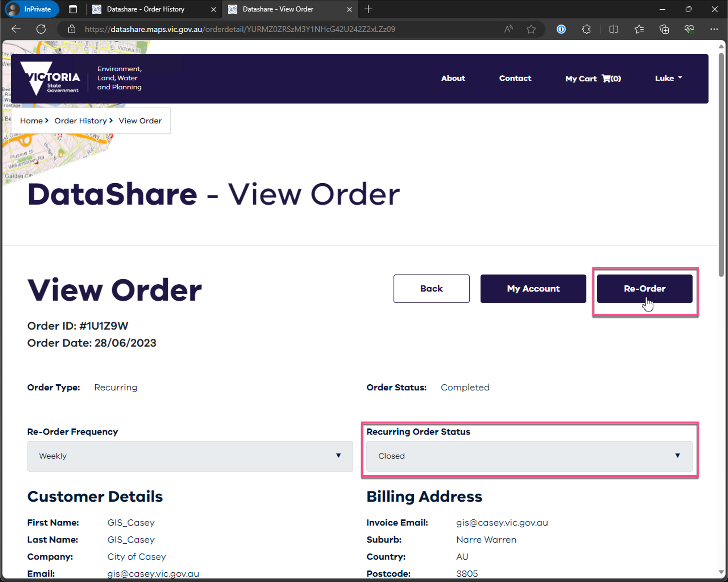Viewport: 728px width, 582px height.
Task: Open the About menu item
Action: (x=453, y=78)
